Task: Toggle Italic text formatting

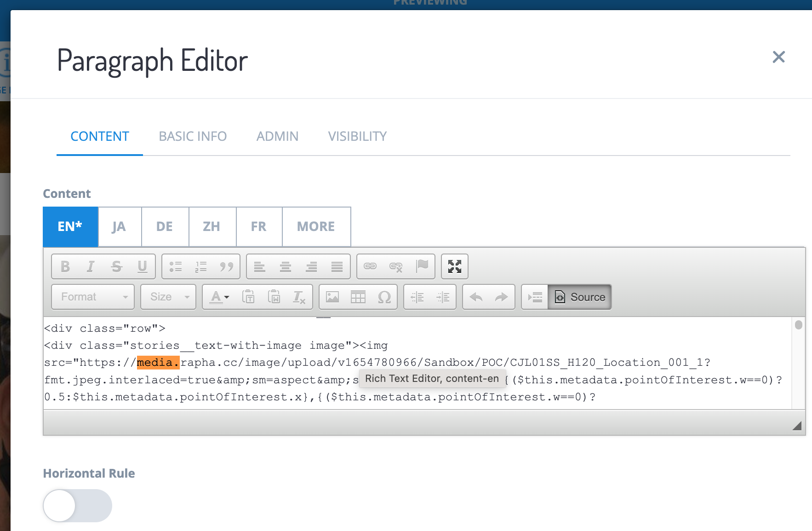Action: (91, 266)
